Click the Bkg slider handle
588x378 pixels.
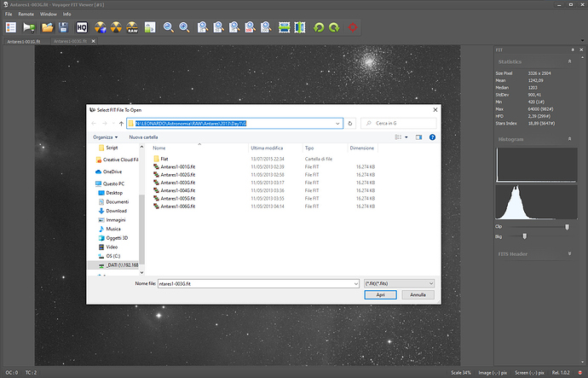[x=525, y=236]
